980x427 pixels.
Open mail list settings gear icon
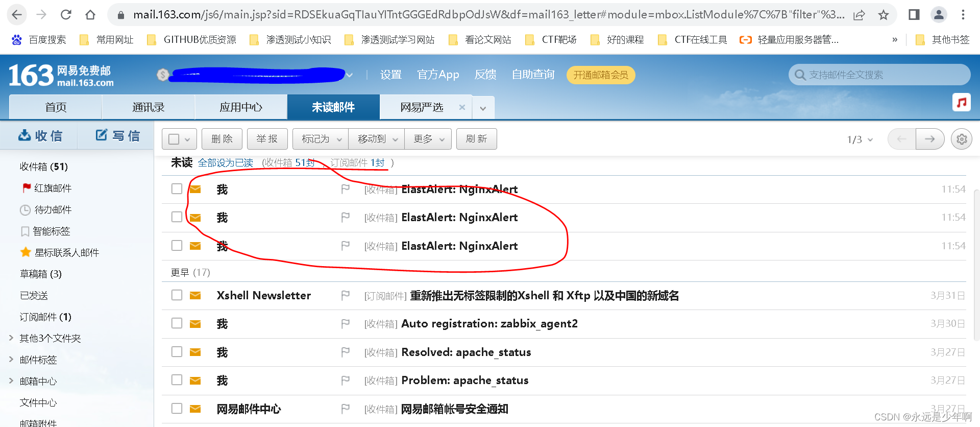tap(962, 139)
